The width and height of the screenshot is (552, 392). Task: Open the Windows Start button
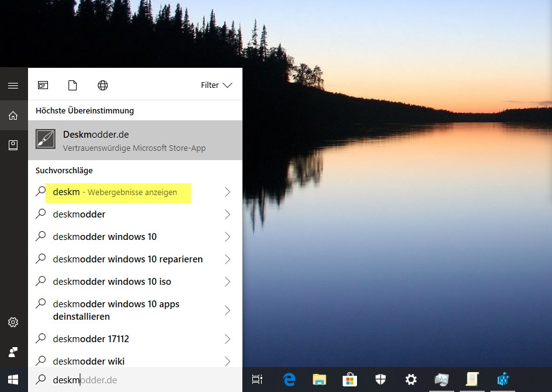pyautogui.click(x=13, y=380)
